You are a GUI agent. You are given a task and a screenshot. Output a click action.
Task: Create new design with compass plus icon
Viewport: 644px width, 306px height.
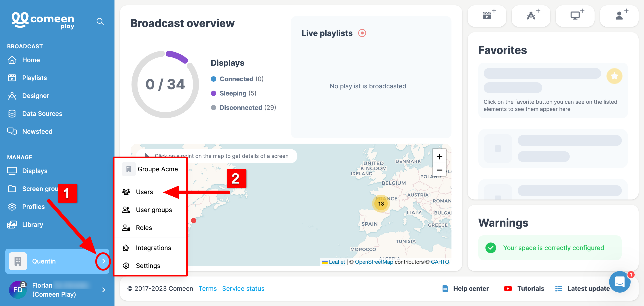tap(531, 16)
